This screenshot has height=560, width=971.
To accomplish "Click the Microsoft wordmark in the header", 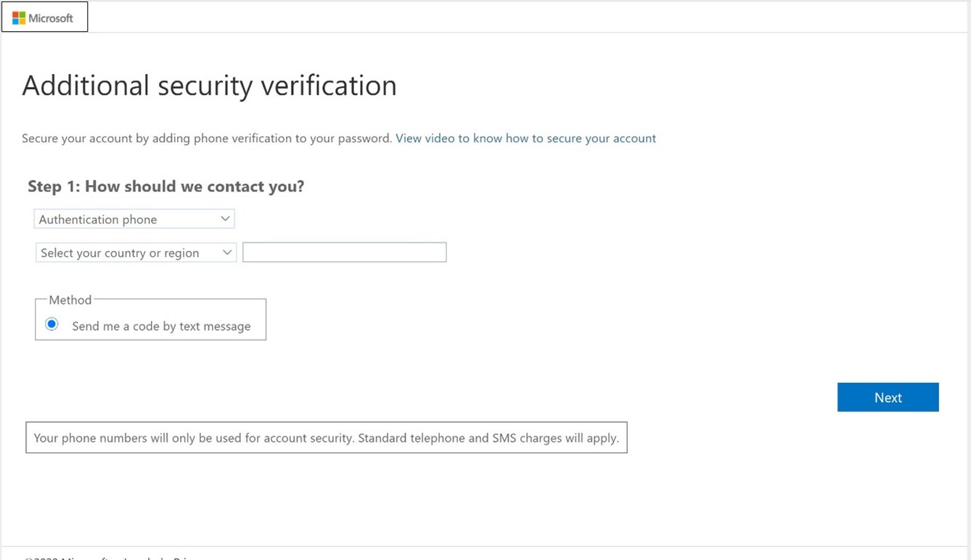I will coord(51,18).
